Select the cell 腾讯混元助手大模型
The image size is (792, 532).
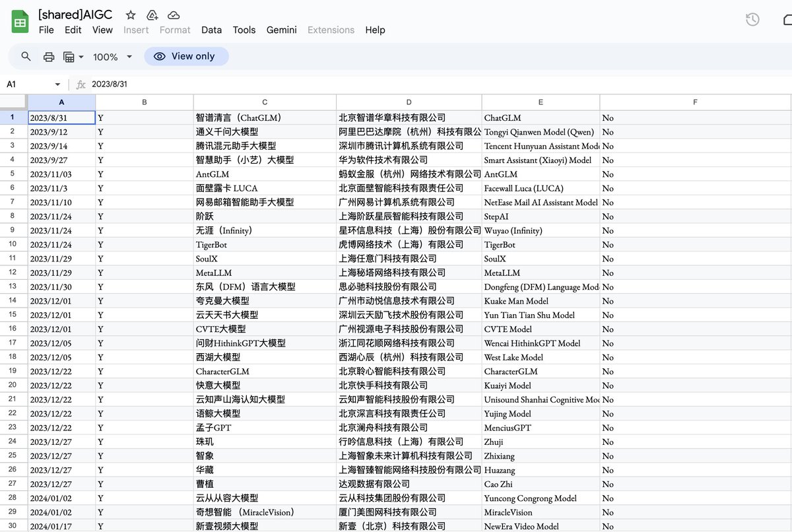pos(265,146)
